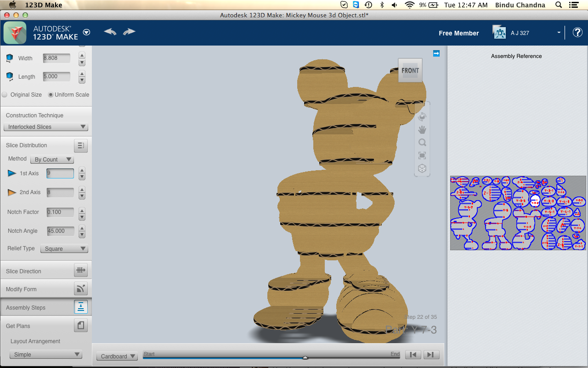
Task: Click the Notch Factor input field
Action: pyautogui.click(x=60, y=212)
